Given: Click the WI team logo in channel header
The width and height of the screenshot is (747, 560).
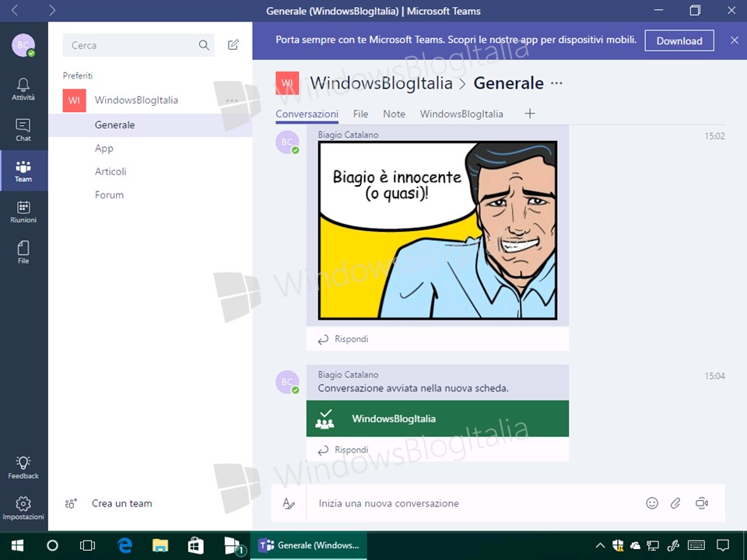Looking at the screenshot, I should coord(287,83).
